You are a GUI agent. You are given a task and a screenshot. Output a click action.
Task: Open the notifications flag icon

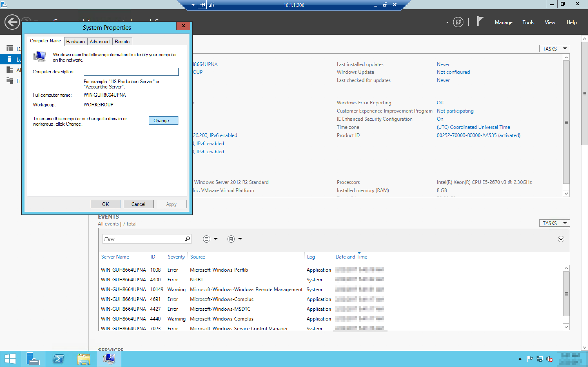[480, 22]
